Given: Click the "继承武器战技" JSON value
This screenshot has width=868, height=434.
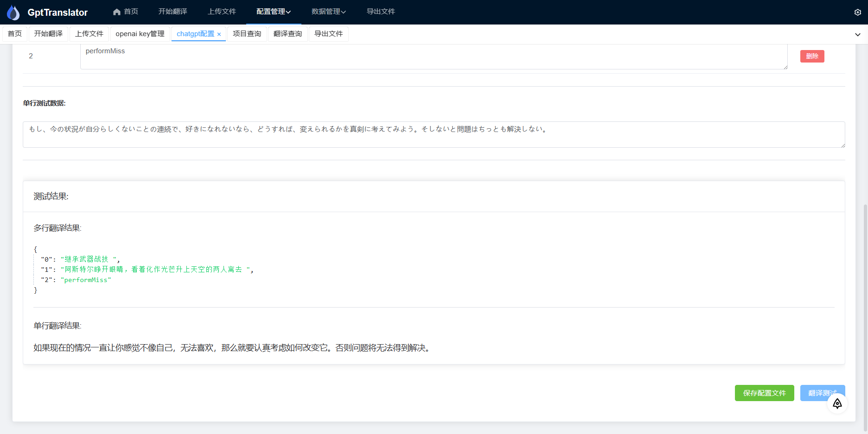Looking at the screenshot, I should point(88,259).
